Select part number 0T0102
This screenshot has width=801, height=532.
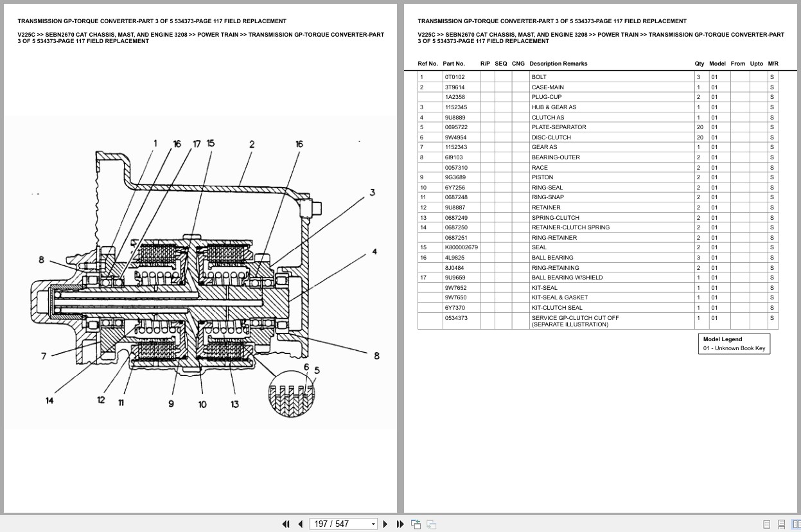[455, 77]
